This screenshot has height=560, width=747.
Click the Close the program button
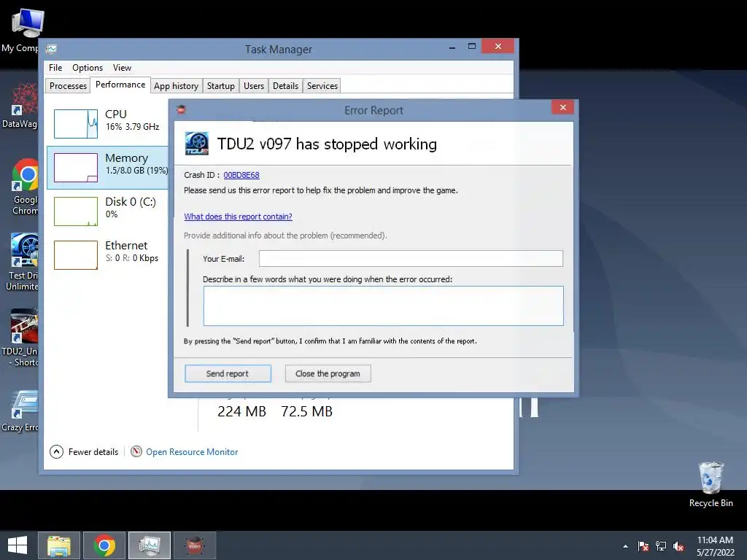tap(328, 373)
